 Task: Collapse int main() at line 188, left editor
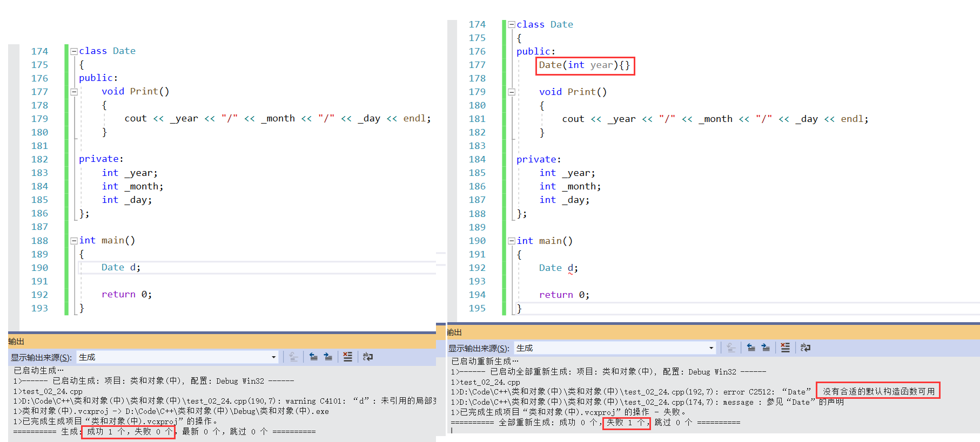(74, 241)
